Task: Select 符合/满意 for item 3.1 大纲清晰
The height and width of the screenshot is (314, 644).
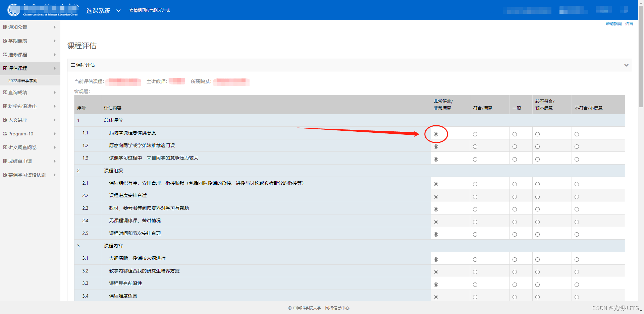Action: click(x=475, y=259)
